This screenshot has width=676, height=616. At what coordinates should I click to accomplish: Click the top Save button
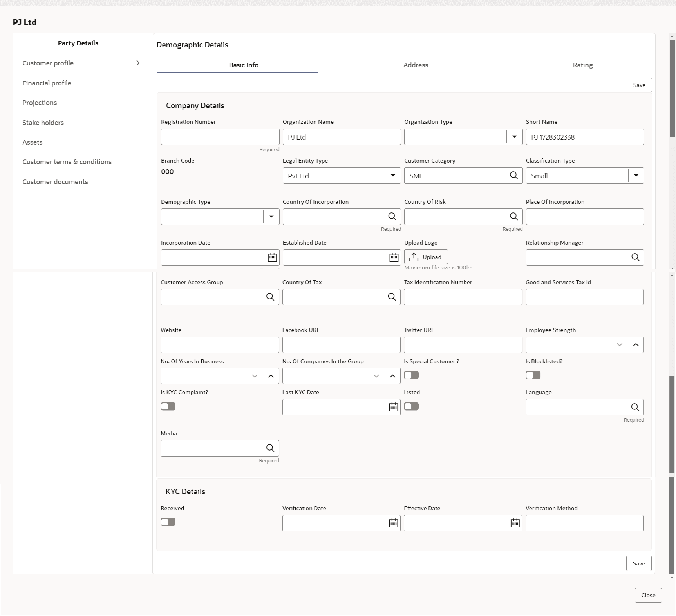click(639, 85)
